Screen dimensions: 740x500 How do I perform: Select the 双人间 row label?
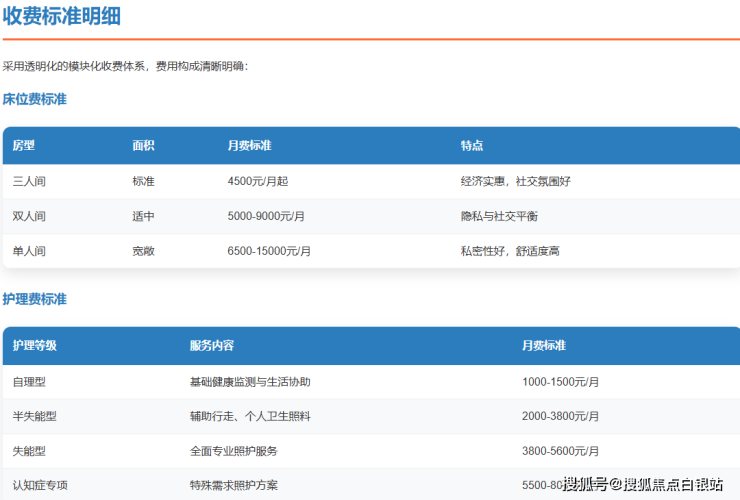tap(29, 216)
